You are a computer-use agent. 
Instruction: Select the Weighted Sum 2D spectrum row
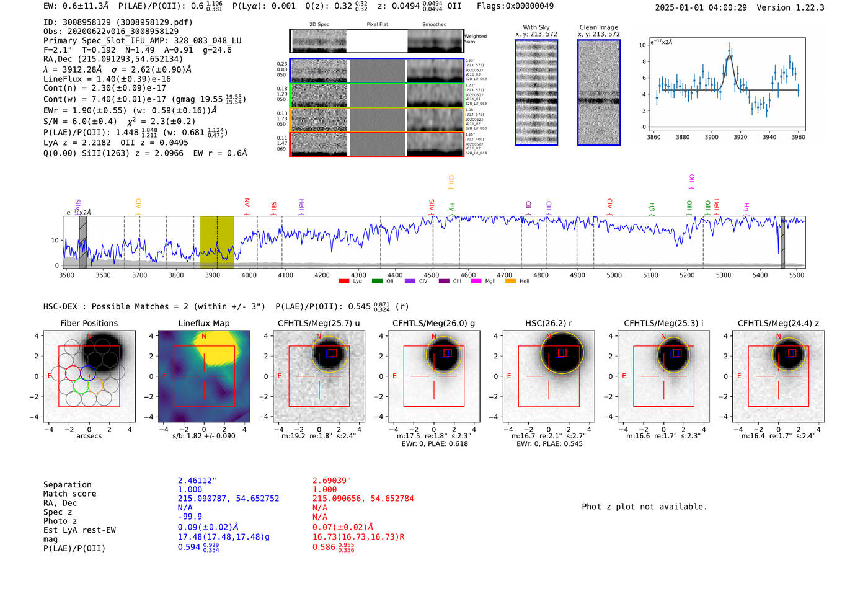pos(376,41)
